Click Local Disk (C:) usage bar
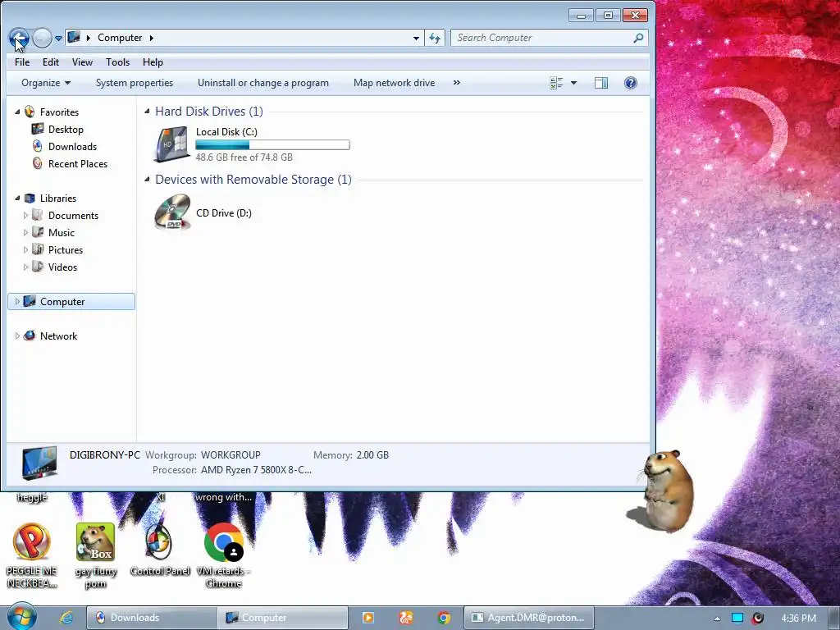The image size is (840, 630). pos(272,144)
